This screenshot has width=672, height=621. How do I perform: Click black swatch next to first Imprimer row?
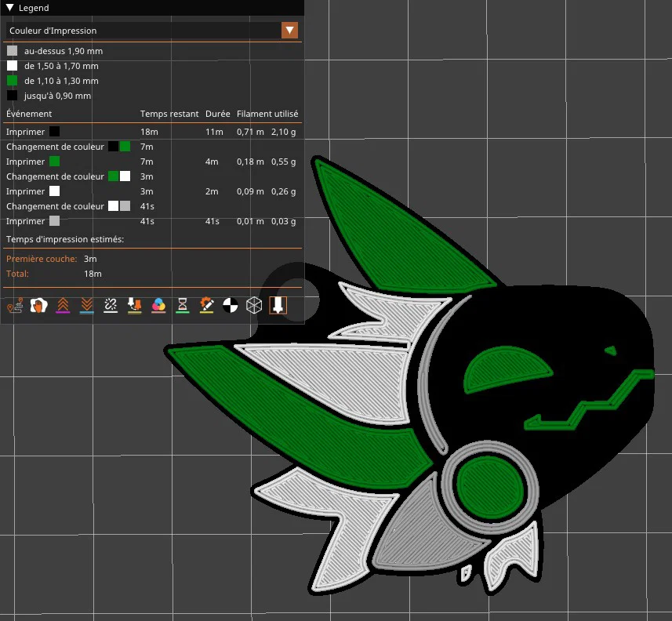[54, 131]
